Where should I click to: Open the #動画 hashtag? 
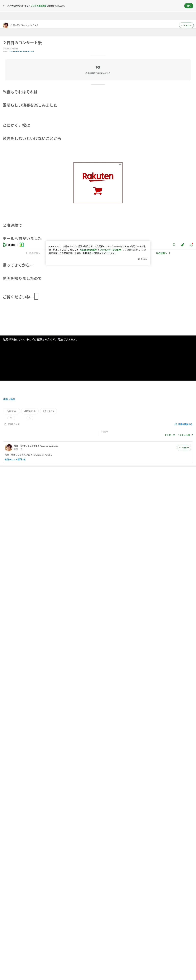pos(12,399)
